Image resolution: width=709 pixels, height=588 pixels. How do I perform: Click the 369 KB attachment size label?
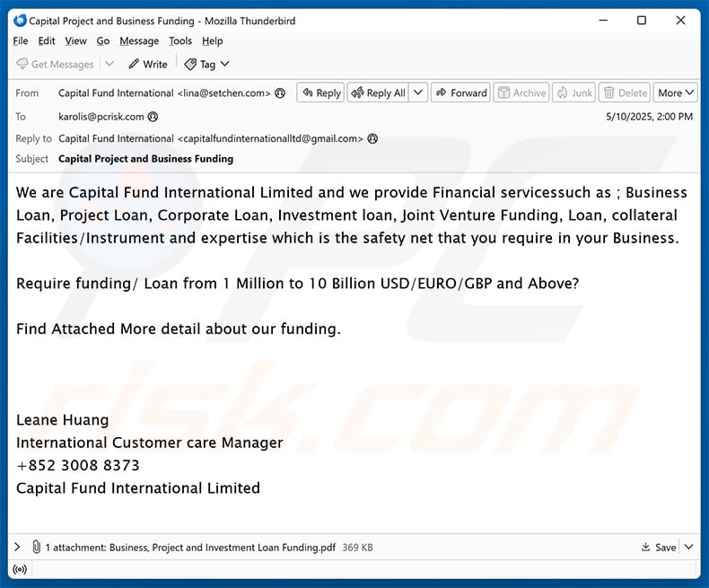coord(358,548)
